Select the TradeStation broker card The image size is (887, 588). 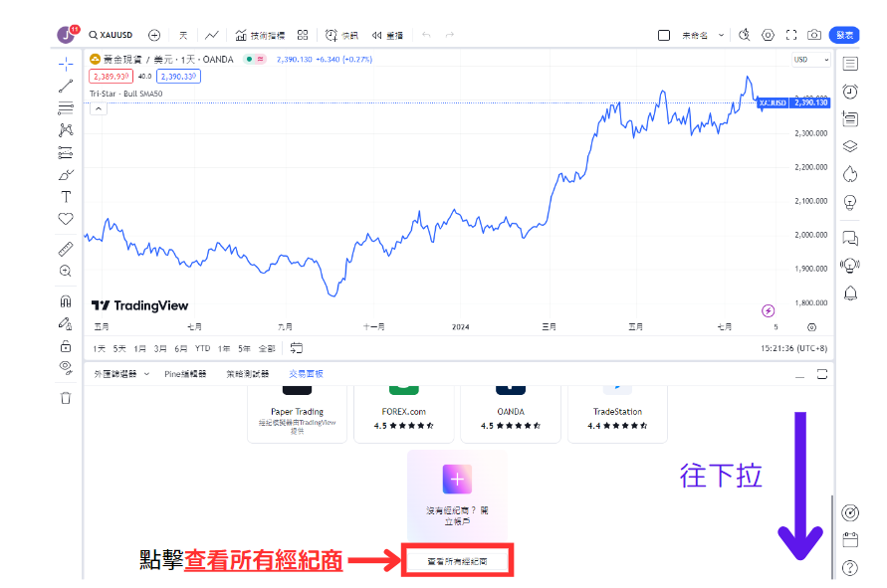click(618, 415)
